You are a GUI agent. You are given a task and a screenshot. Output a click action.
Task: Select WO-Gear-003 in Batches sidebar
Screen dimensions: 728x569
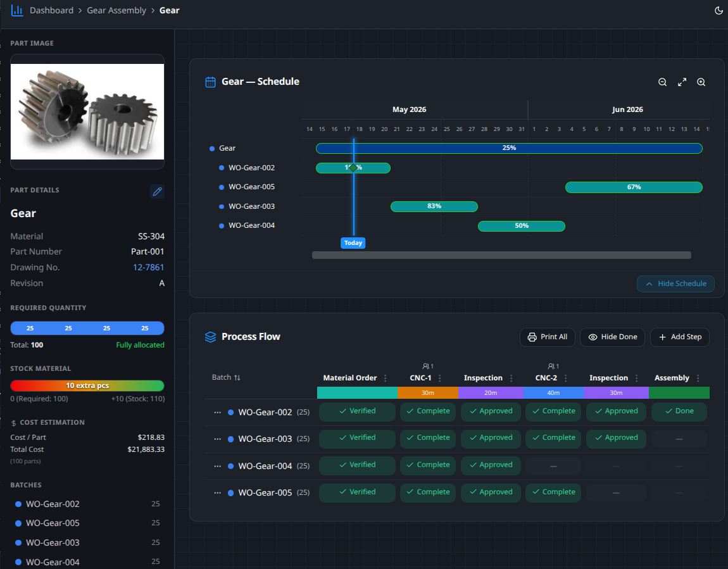click(53, 542)
